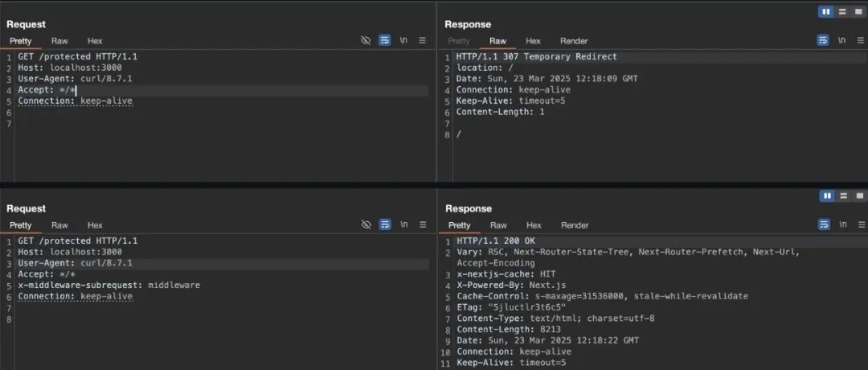Toggle \n newline display in top Response panel
Screen dimensions: 868x370
coord(842,40)
